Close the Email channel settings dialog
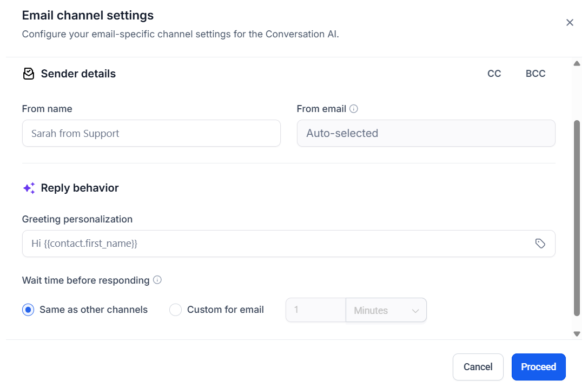 (570, 22)
